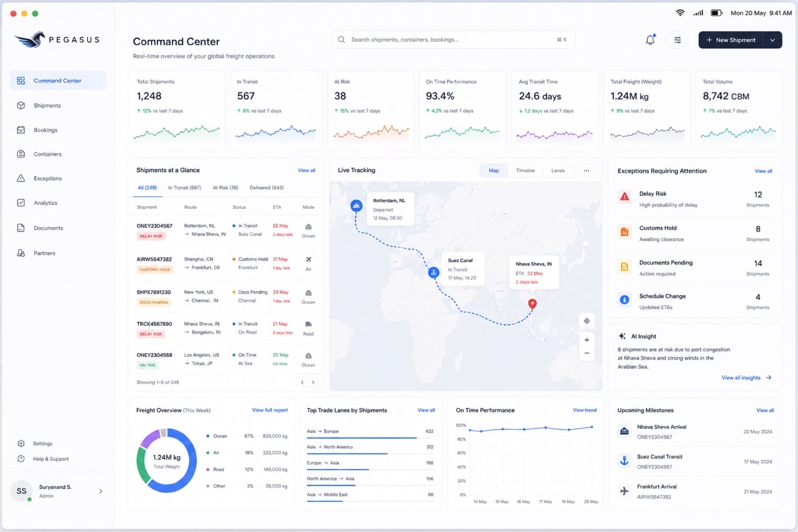Viewport: 798px width, 532px height.
Task: Open Command Center in the sidebar
Action: (x=58, y=81)
